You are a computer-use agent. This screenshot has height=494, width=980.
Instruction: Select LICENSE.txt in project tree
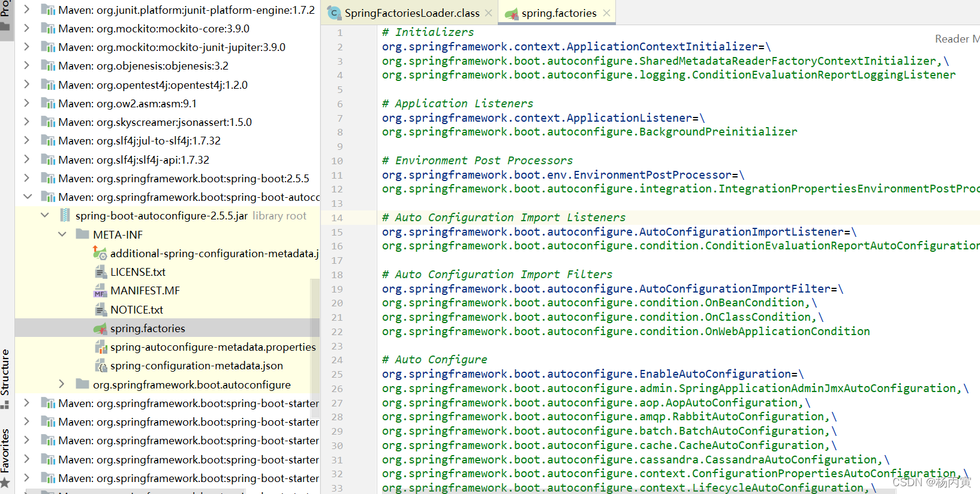coord(138,272)
